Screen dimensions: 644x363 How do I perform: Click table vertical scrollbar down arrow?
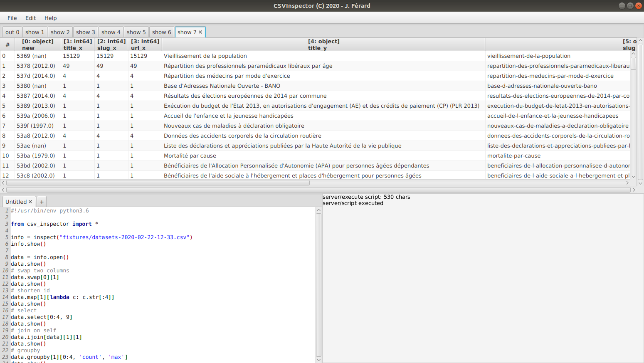tap(633, 176)
